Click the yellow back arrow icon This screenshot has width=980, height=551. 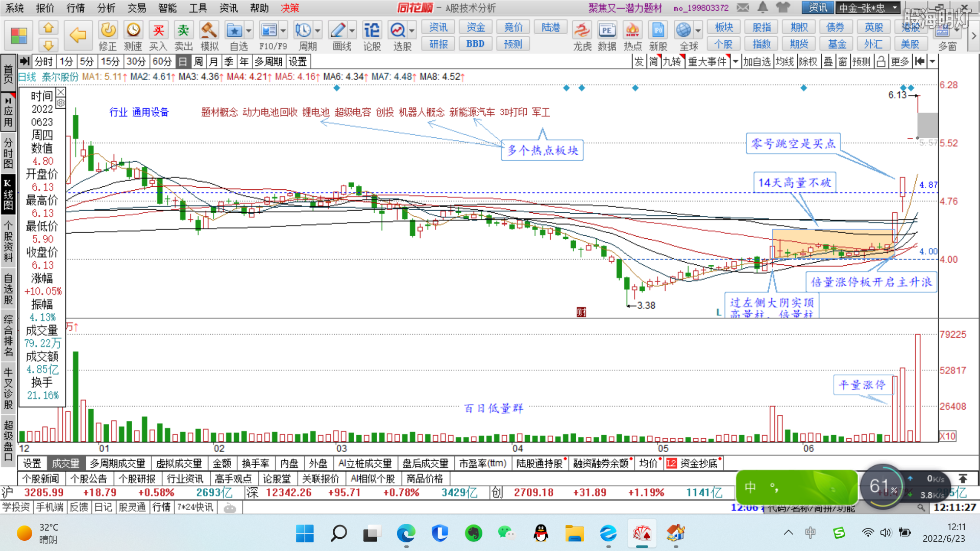tap(78, 35)
